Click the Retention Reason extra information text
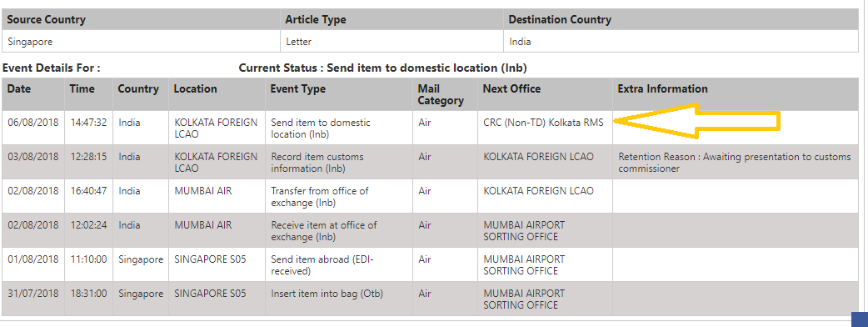Image resolution: width=868 pixels, height=327 pixels. 735,163
